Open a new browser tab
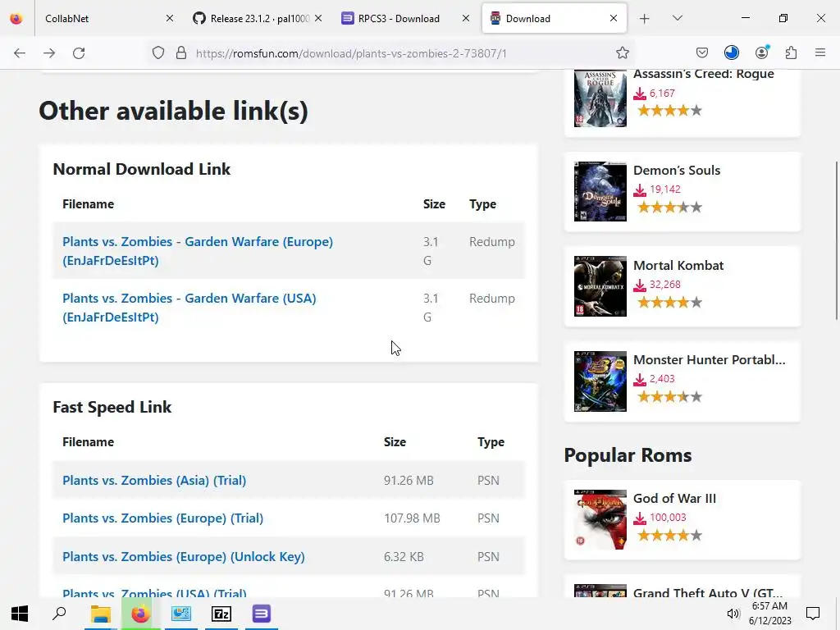This screenshot has height=630, width=840. pos(645,19)
